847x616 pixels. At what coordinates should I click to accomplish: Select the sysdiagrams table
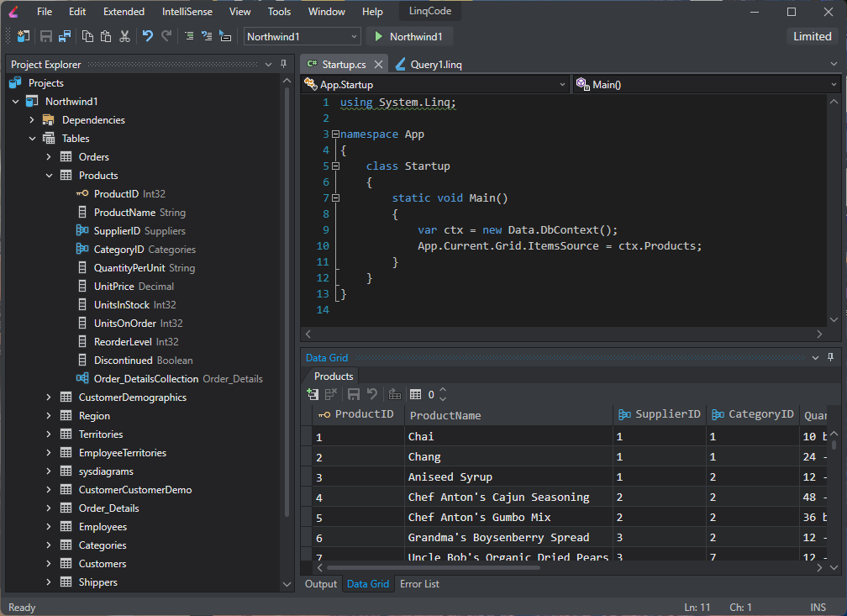click(x=106, y=471)
